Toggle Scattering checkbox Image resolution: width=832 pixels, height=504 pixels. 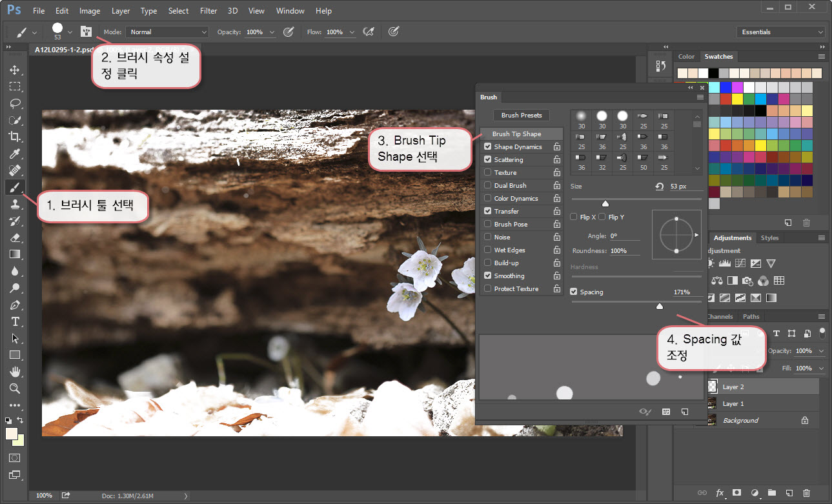click(x=488, y=159)
